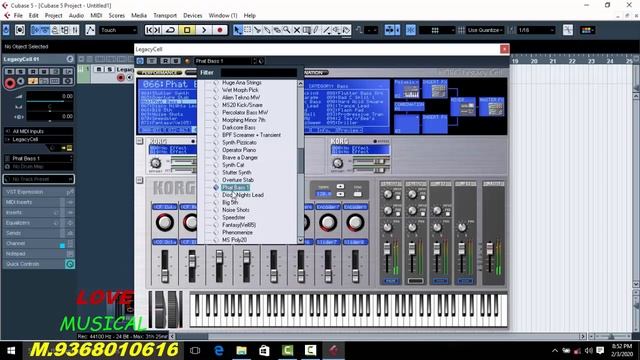Select the Phenomenize preset
This screenshot has width=640, height=360.
point(237,232)
